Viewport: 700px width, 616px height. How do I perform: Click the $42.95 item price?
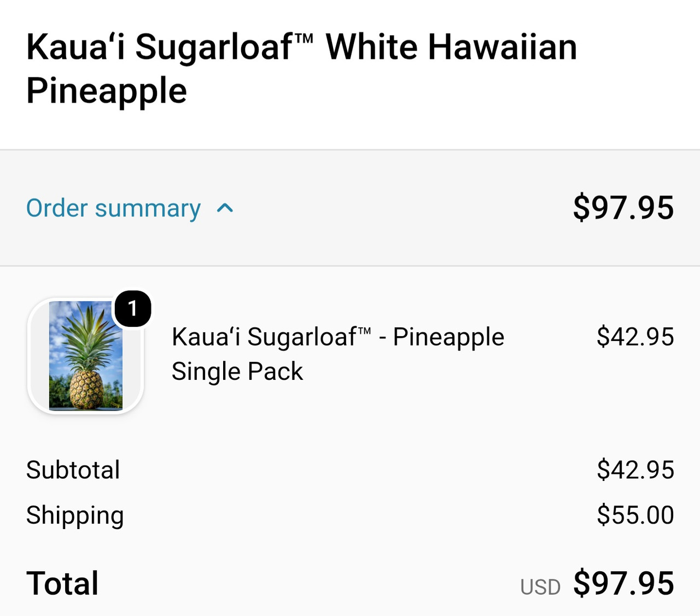click(635, 337)
